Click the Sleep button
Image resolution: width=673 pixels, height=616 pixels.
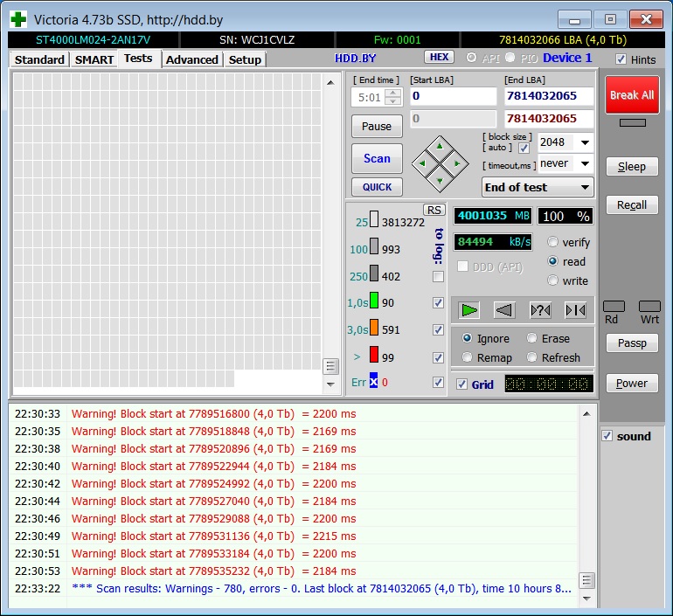pos(632,166)
